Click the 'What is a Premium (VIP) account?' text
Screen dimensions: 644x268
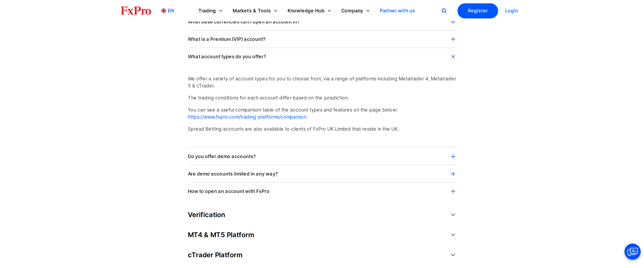227,39
